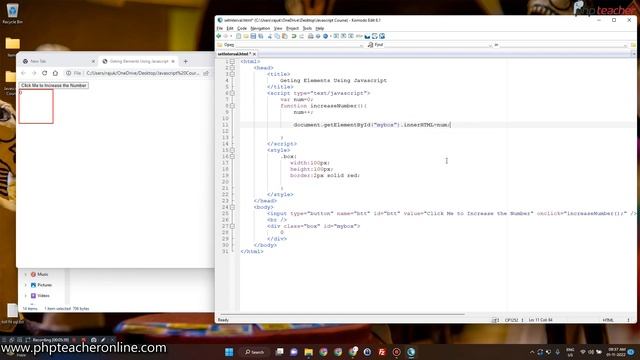
Task: Click clock and date on taskbar
Action: [x=616, y=352]
